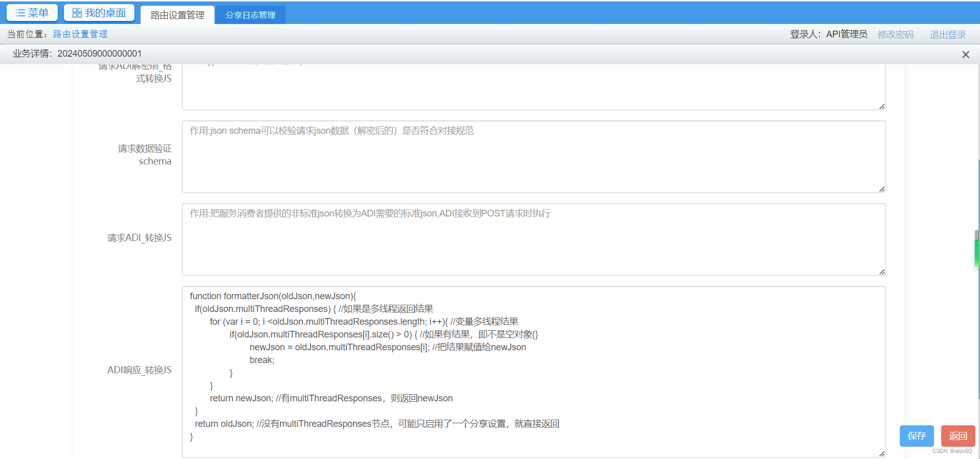Click the ADI响应_转换JS label

(x=139, y=370)
